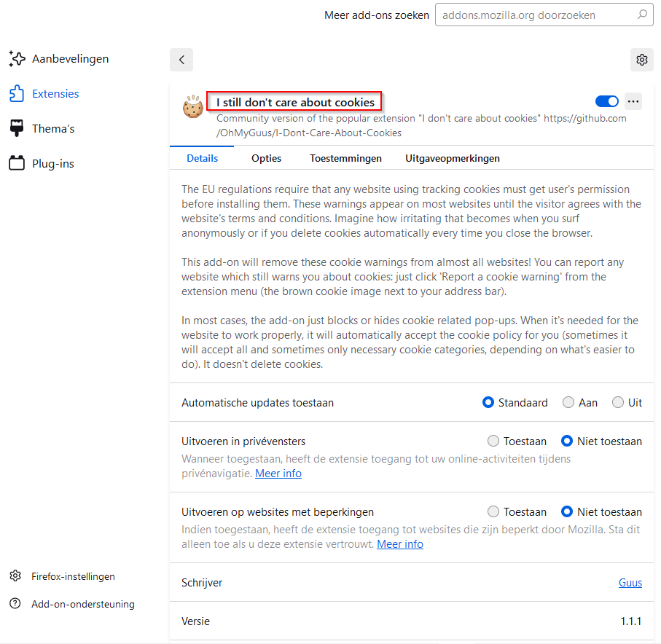
Task: Open the add-on tools gear menu
Action: point(641,60)
